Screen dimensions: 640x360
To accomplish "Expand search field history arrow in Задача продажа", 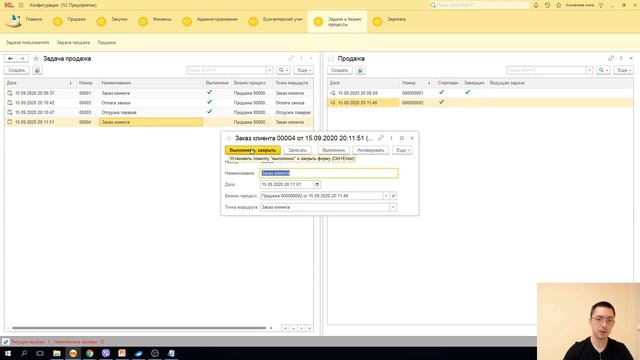I will pos(269,70).
